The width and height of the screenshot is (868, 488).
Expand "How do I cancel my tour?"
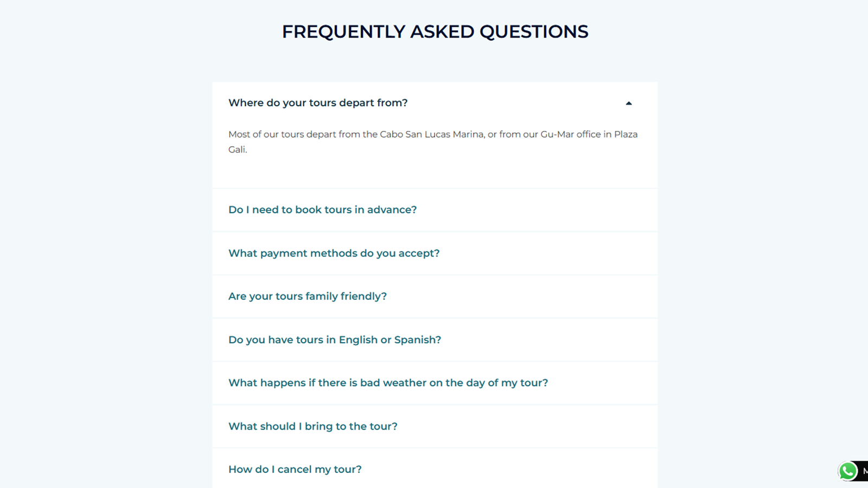(295, 470)
